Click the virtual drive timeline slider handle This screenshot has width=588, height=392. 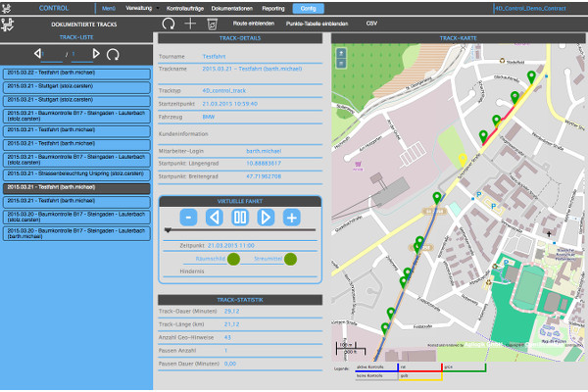click(x=168, y=230)
